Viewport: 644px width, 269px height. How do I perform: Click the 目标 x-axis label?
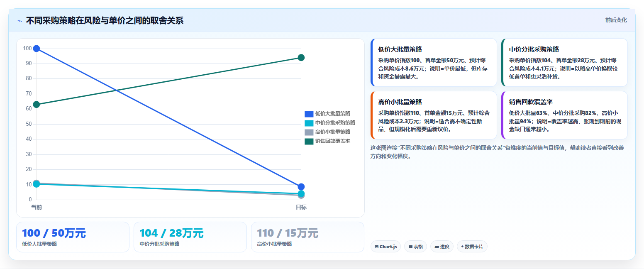click(301, 207)
